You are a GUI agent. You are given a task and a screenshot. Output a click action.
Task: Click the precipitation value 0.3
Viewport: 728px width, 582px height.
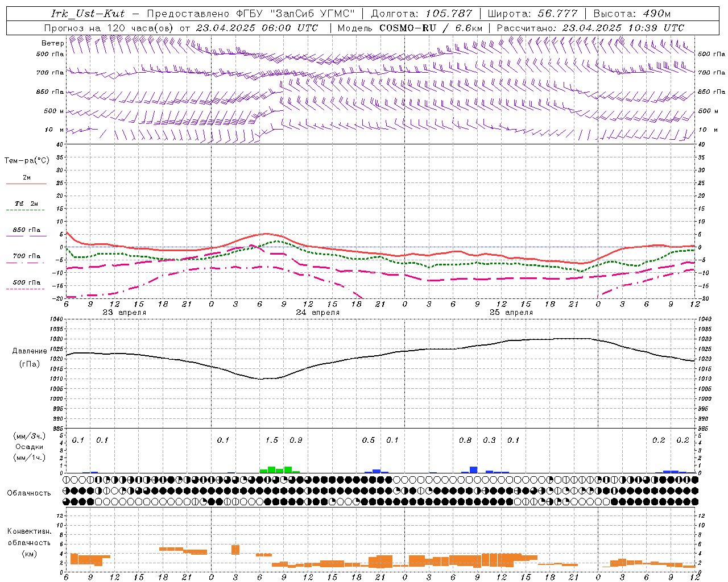coord(489,440)
